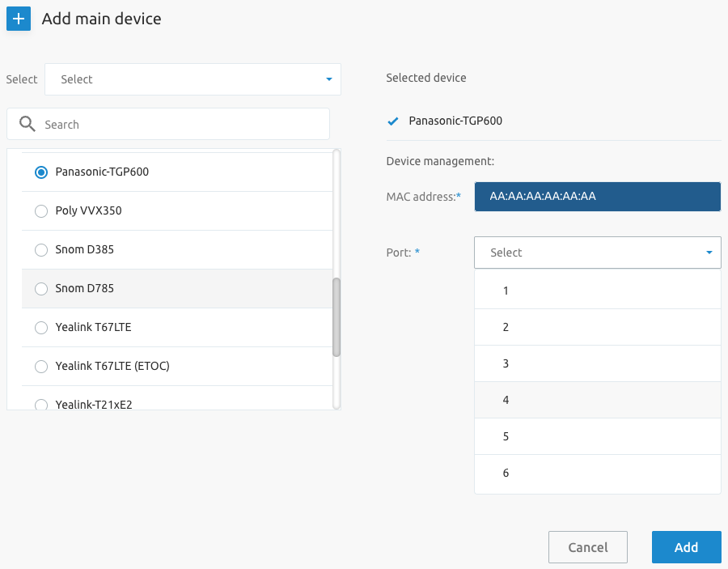The height and width of the screenshot is (569, 728).
Task: Click the blue plus icon beside title
Action: tap(19, 19)
